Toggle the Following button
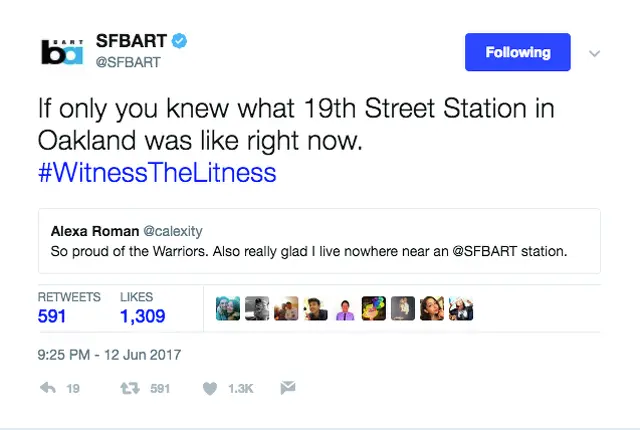Viewport: 640px width, 430px height. [517, 52]
